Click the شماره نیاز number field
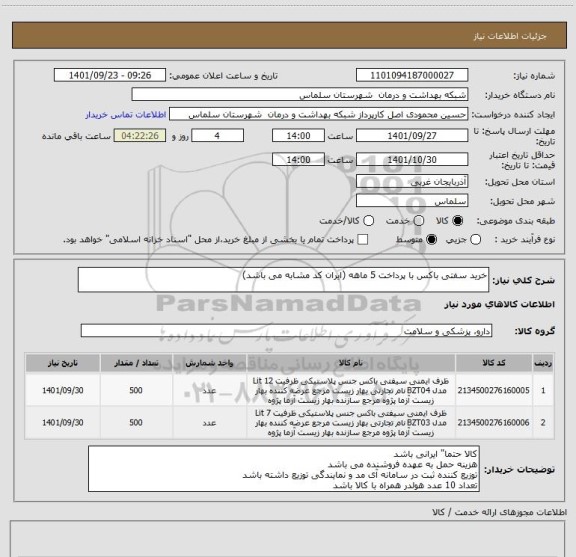The image size is (576, 557). [412, 75]
